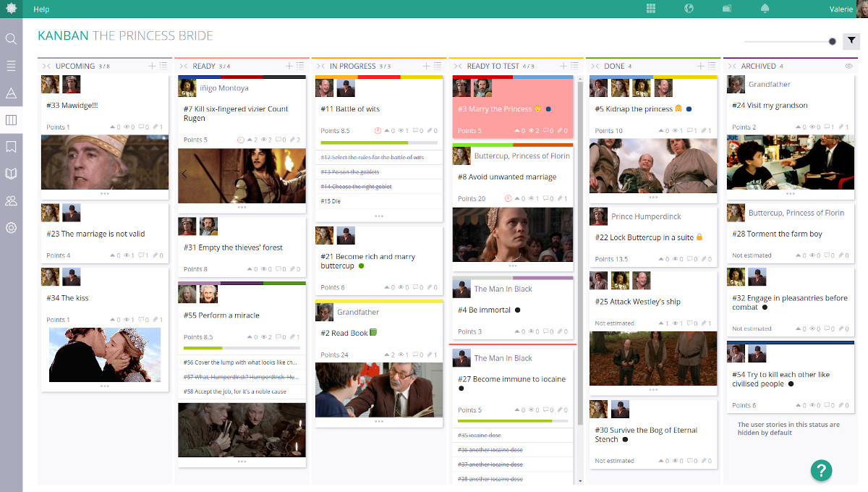Screen dimensions: 868x492
Task: Open the filter funnel button
Action: click(x=851, y=41)
